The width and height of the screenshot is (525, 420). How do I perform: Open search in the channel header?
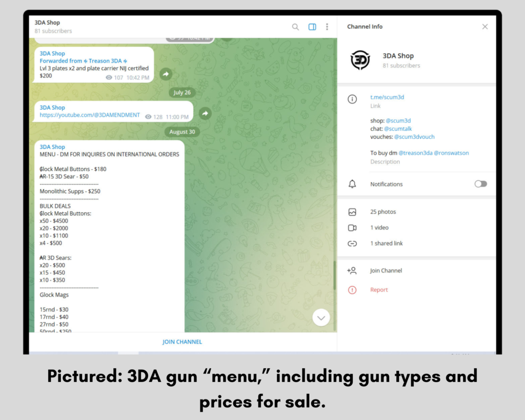coord(295,27)
